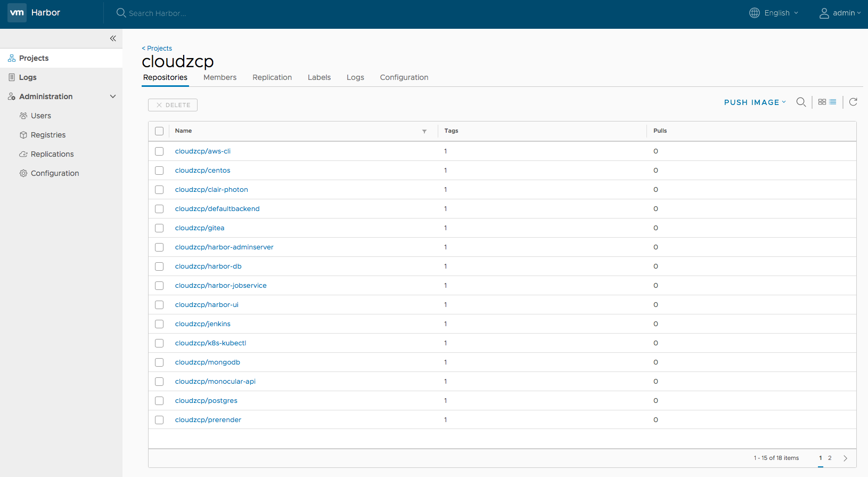Open Projects in the sidebar
Image resolution: width=868 pixels, height=477 pixels.
point(61,58)
